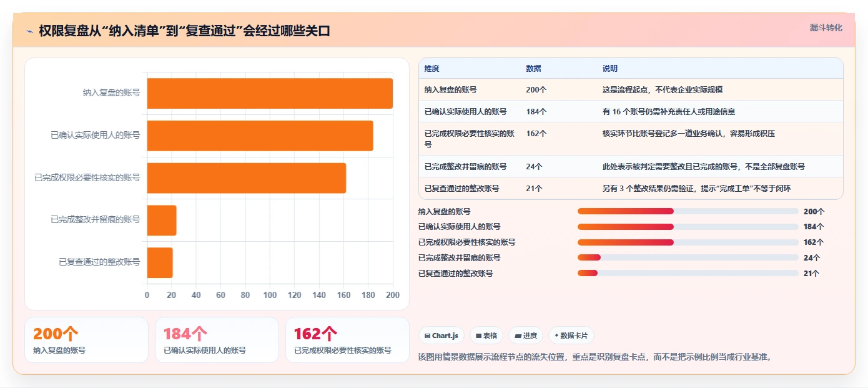Click the progress bar for 已确认实际使用人的账号
Image resolution: width=868 pixels, height=388 pixels.
point(688,227)
